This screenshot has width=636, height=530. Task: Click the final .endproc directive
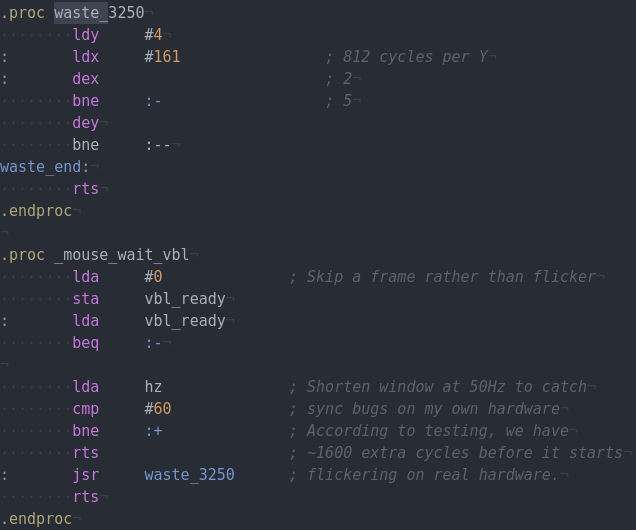[x=36, y=519]
